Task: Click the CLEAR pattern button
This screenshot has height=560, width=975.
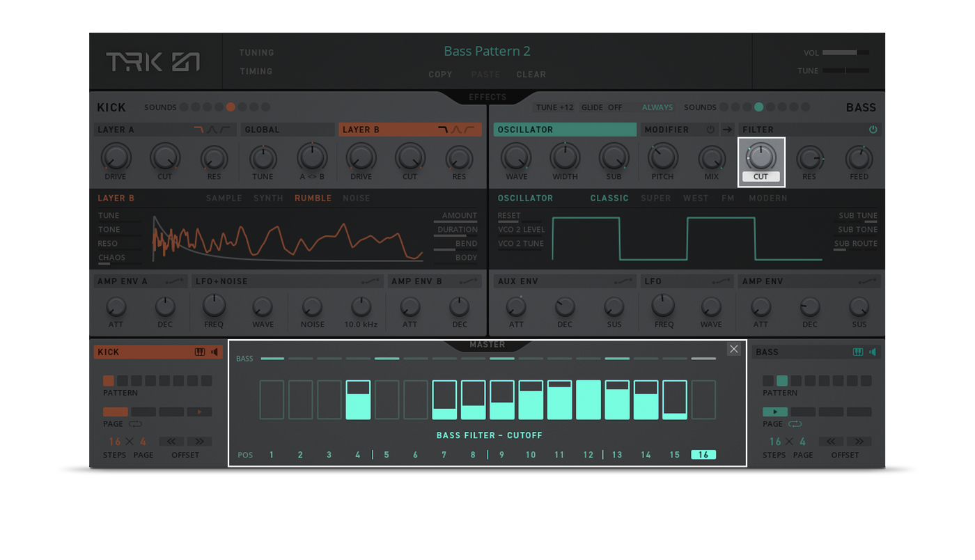Action: [531, 75]
